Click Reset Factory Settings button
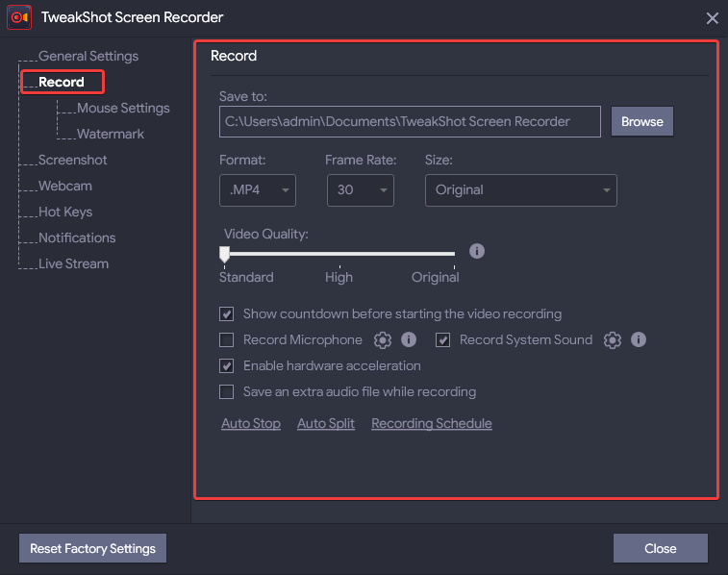 pyautogui.click(x=93, y=548)
